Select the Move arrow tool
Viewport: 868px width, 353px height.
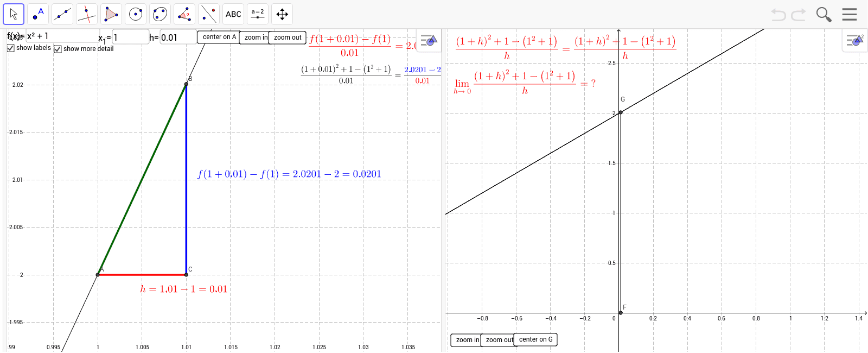click(x=14, y=14)
